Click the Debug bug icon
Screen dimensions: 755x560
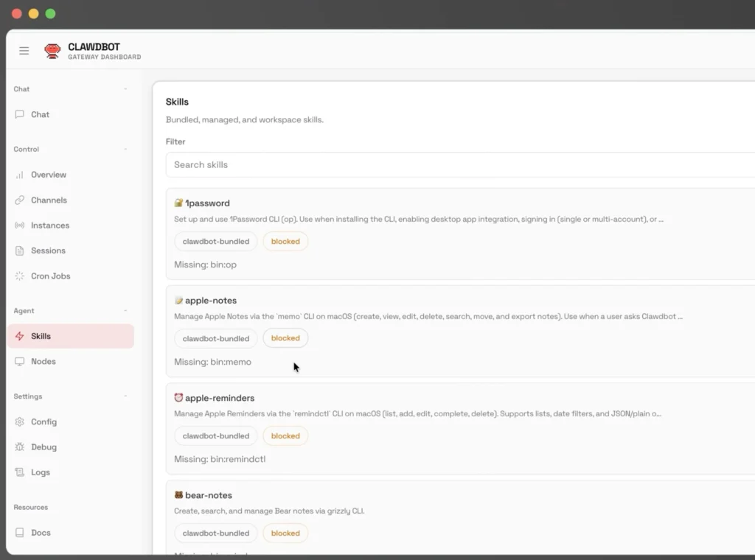(x=20, y=447)
